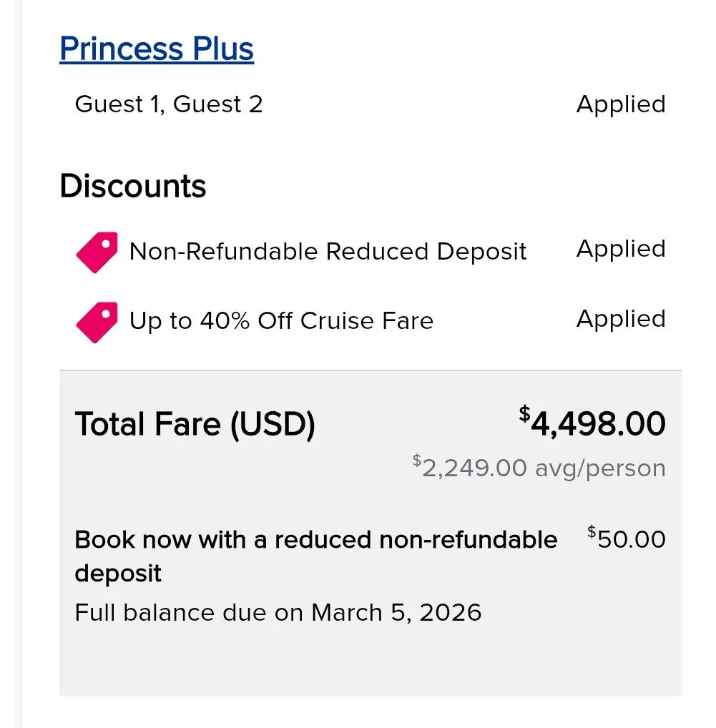The image size is (716, 728).
Task: Click the $50.00 deposit amount
Action: (x=627, y=539)
